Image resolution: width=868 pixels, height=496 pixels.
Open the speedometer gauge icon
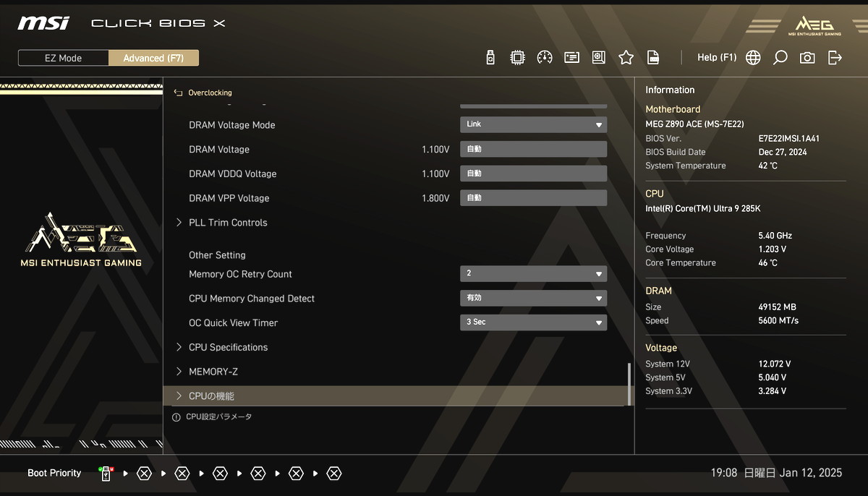[x=545, y=58]
